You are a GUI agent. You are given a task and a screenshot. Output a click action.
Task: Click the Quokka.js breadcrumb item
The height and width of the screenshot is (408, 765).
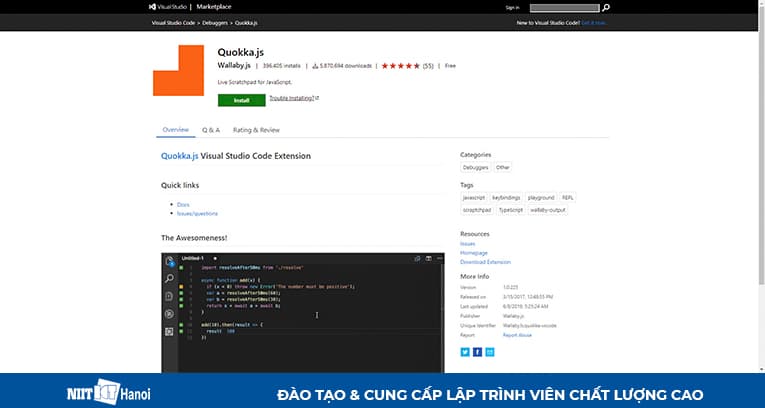(246, 23)
